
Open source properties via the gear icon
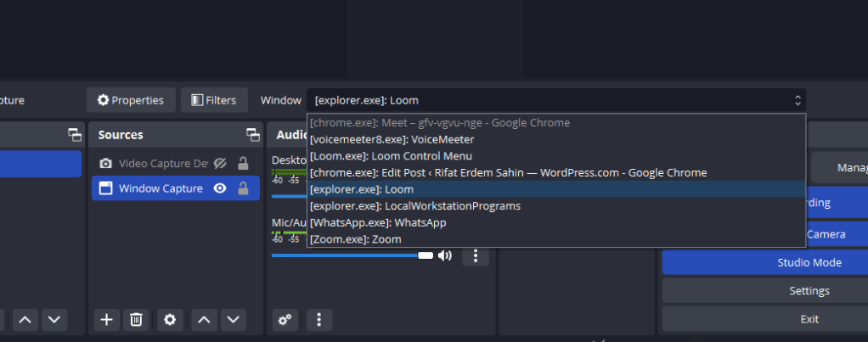click(170, 319)
